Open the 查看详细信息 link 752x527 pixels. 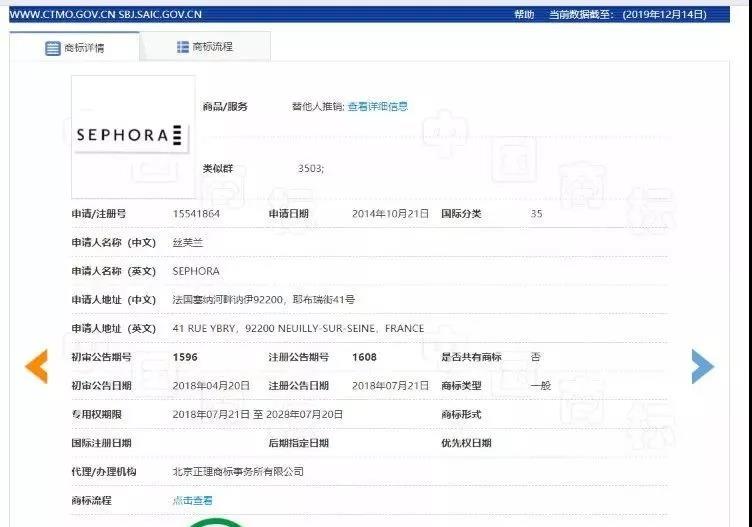(x=377, y=106)
